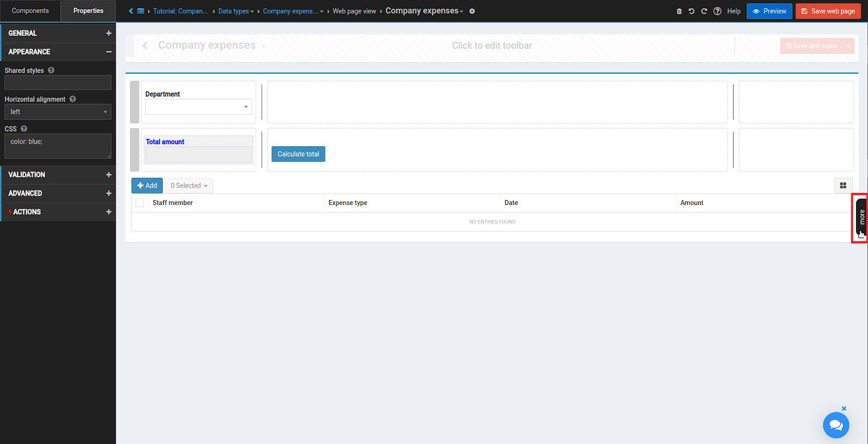Click the 'Company expenses' page toolbar title
Screen dimensions: 868x444
207,45
